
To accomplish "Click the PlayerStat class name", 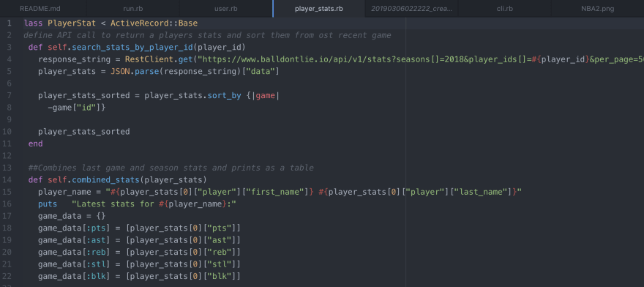I will (72, 23).
